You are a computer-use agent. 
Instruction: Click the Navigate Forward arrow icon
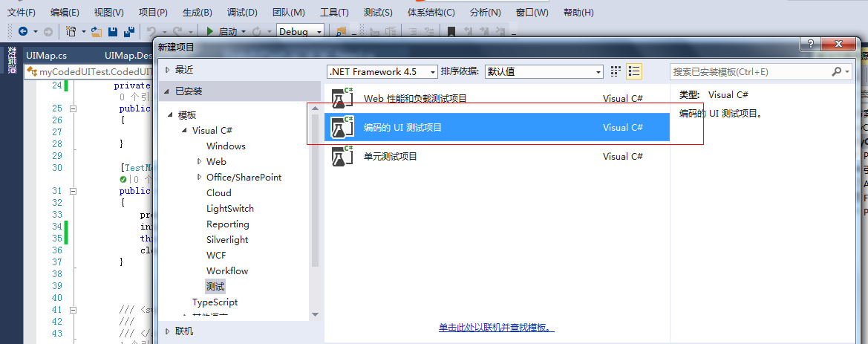point(48,31)
